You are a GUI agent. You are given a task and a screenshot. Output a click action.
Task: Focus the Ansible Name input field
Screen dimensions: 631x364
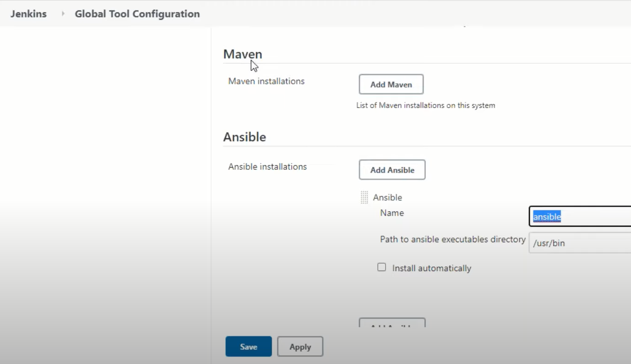point(580,217)
